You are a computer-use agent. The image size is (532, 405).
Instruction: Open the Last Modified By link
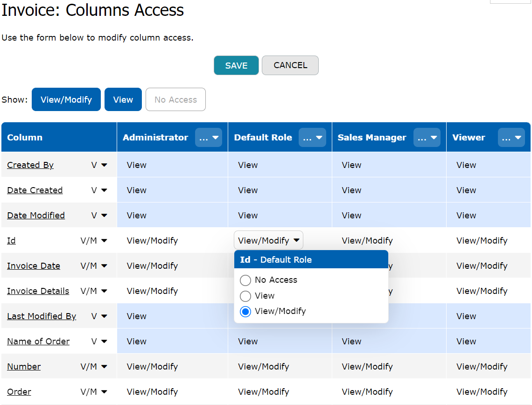[42, 316]
